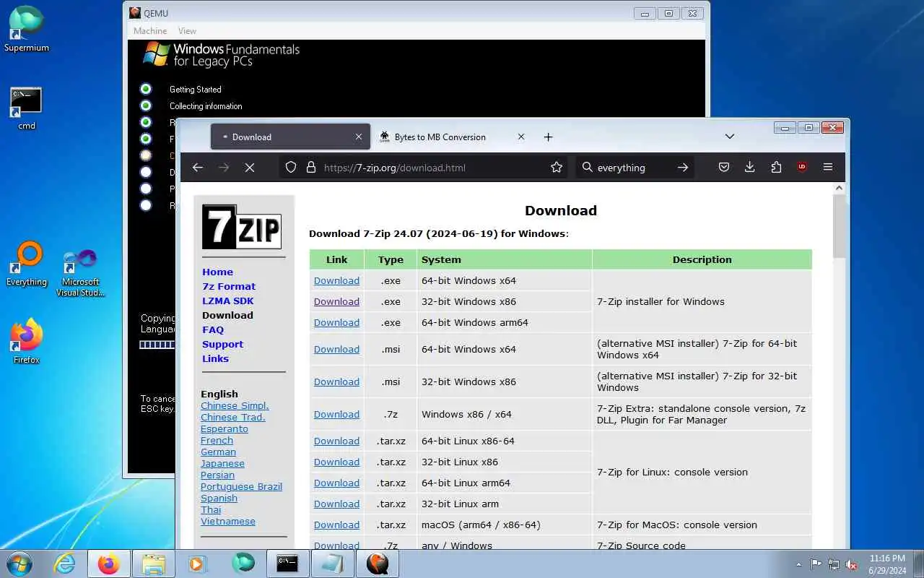924x578 pixels.
Task: Click search arrow go button
Action: (683, 167)
